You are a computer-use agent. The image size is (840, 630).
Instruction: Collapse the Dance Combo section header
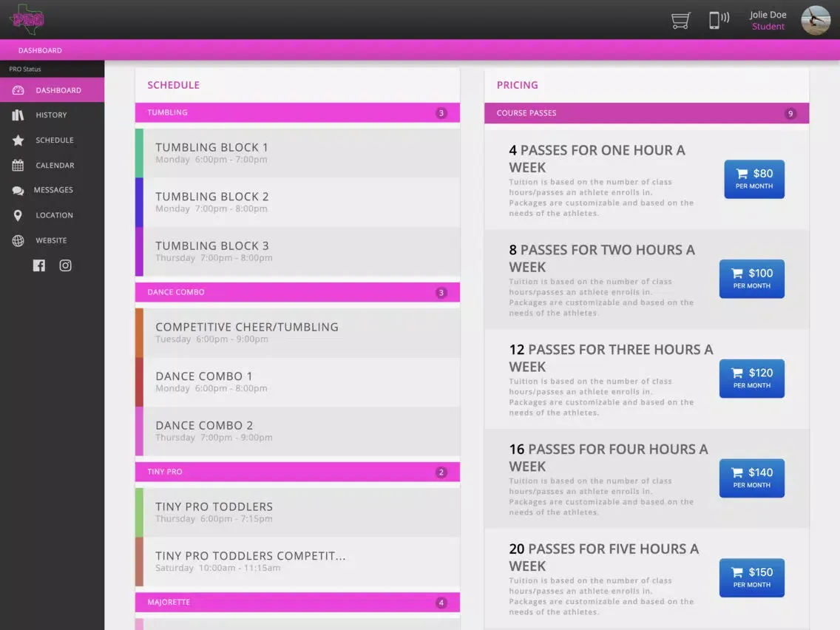pyautogui.click(x=297, y=292)
